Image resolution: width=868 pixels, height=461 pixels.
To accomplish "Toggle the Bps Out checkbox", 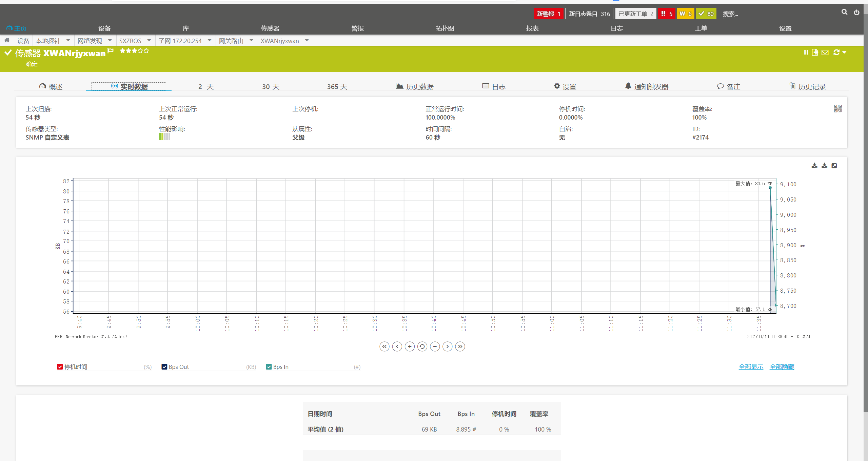I will tap(164, 367).
